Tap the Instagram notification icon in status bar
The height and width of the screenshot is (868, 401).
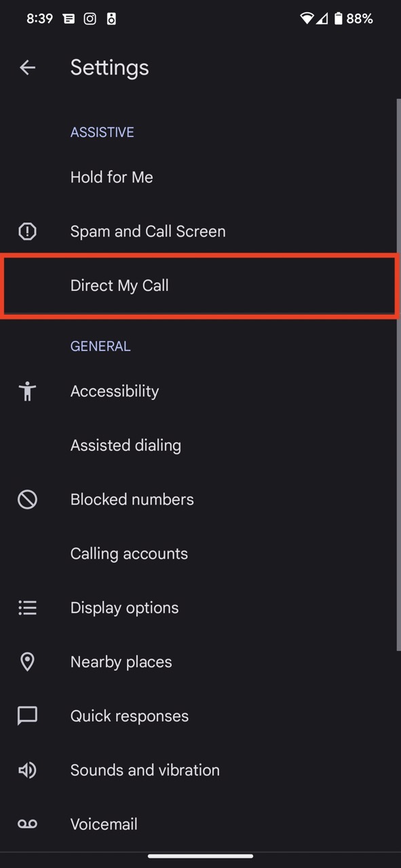click(x=90, y=19)
